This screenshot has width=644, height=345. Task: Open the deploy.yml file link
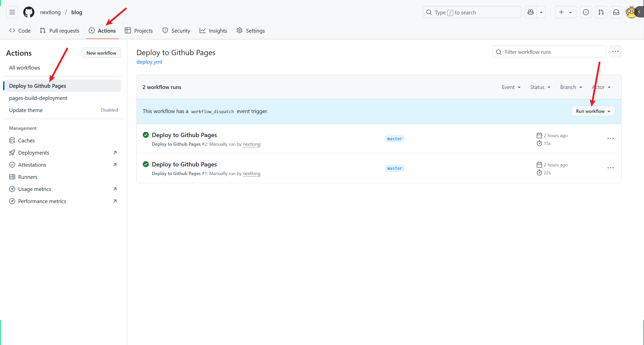coord(149,62)
